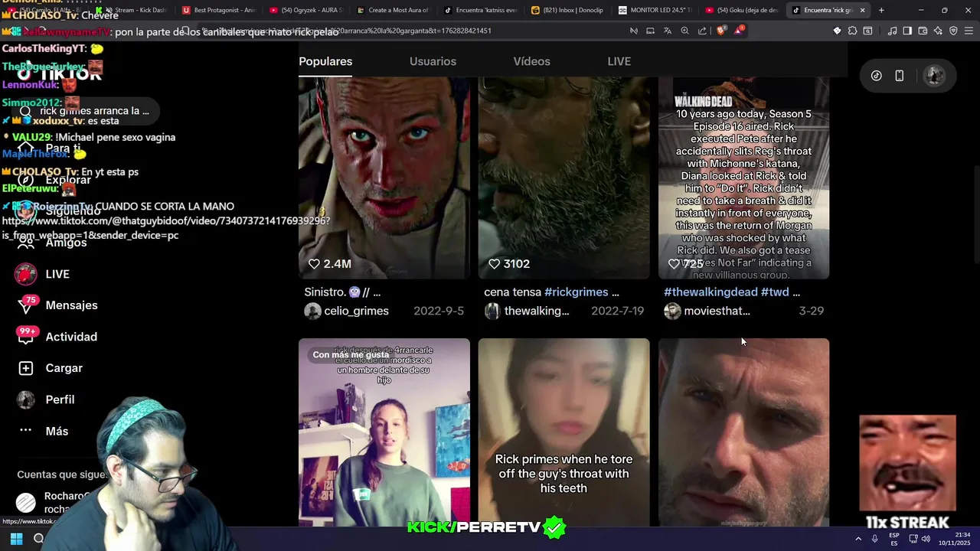Click the microphone icon in system tray
980x551 pixels.
tap(874, 539)
